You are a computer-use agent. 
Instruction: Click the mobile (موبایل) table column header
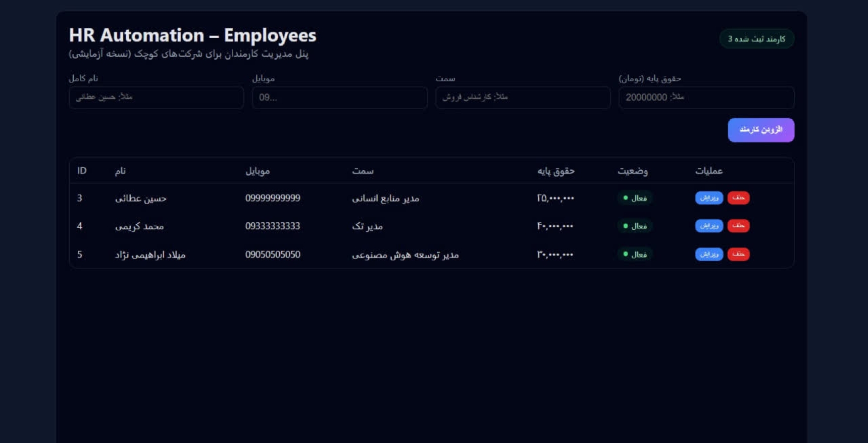[x=258, y=171]
